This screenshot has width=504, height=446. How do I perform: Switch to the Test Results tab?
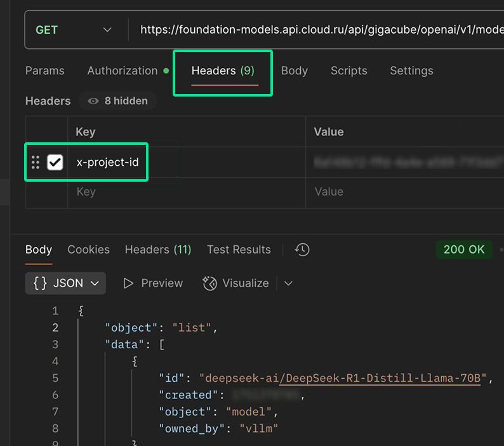[x=239, y=250]
